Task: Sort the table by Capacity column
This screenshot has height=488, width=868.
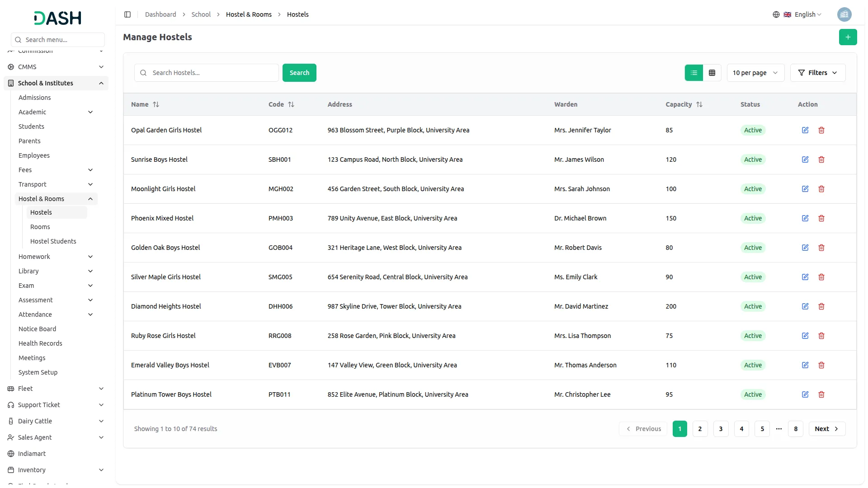Action: 699,104
